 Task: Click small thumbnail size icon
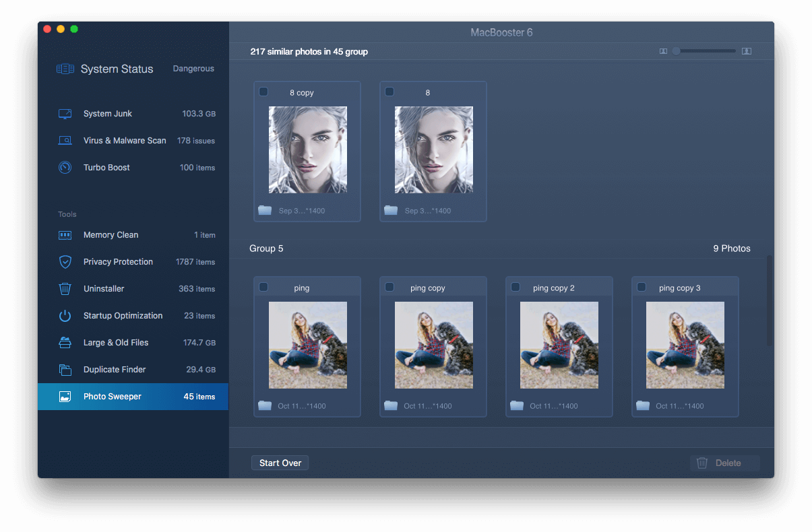663,51
